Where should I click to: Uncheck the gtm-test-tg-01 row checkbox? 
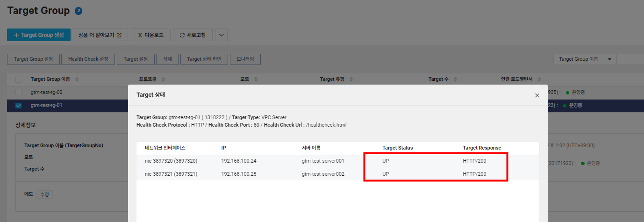[x=18, y=106]
